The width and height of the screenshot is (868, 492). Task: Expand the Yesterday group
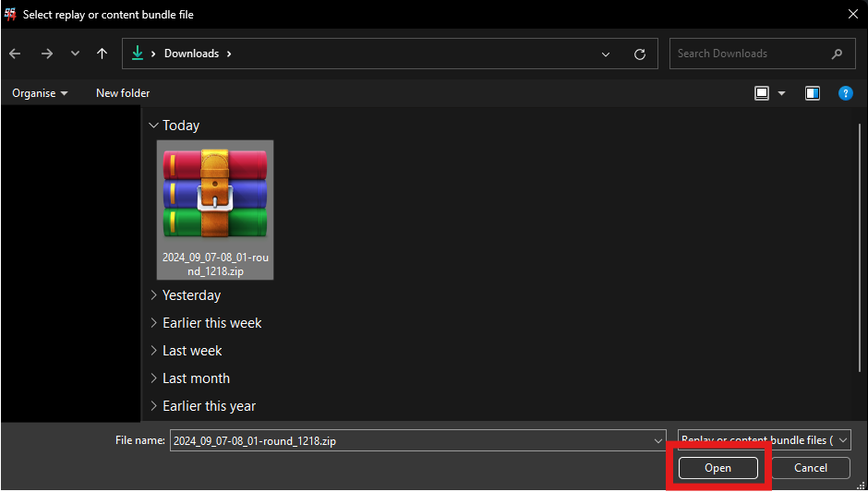click(x=153, y=295)
